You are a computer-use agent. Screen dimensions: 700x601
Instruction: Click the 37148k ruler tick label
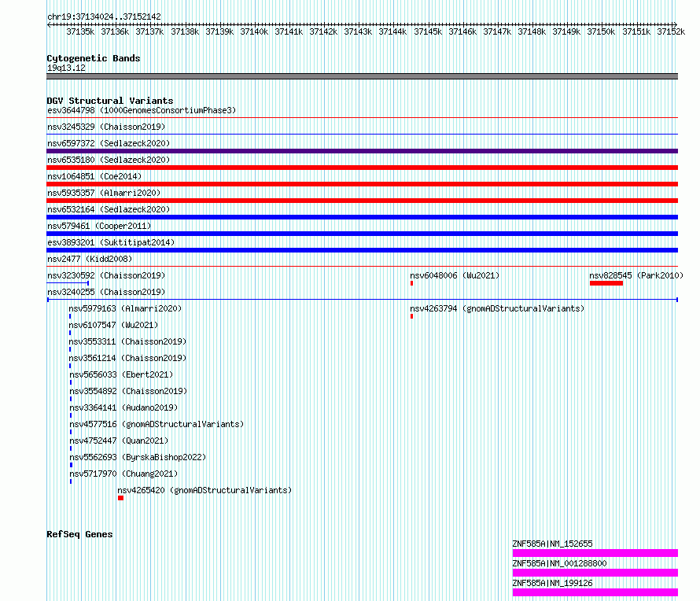point(532,31)
